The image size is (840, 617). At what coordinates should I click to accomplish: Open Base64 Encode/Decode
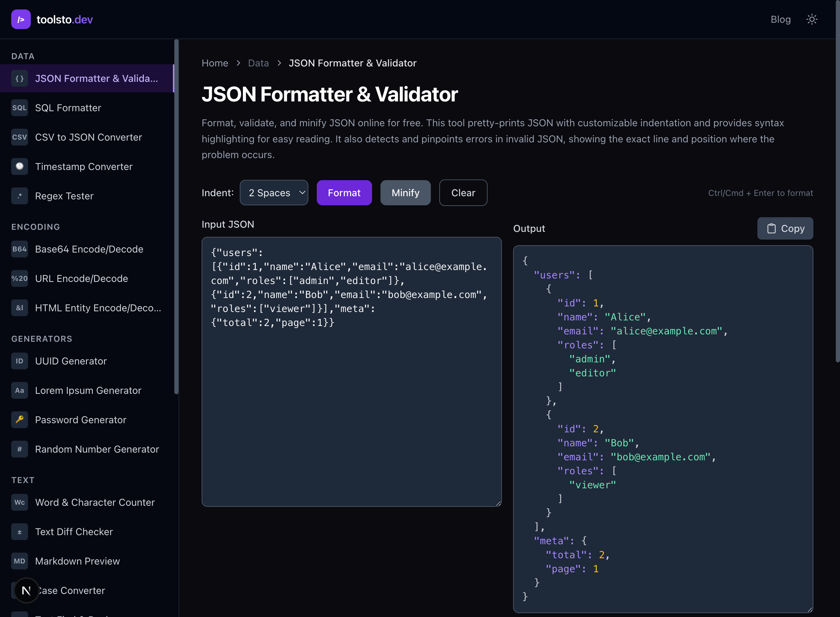(89, 249)
